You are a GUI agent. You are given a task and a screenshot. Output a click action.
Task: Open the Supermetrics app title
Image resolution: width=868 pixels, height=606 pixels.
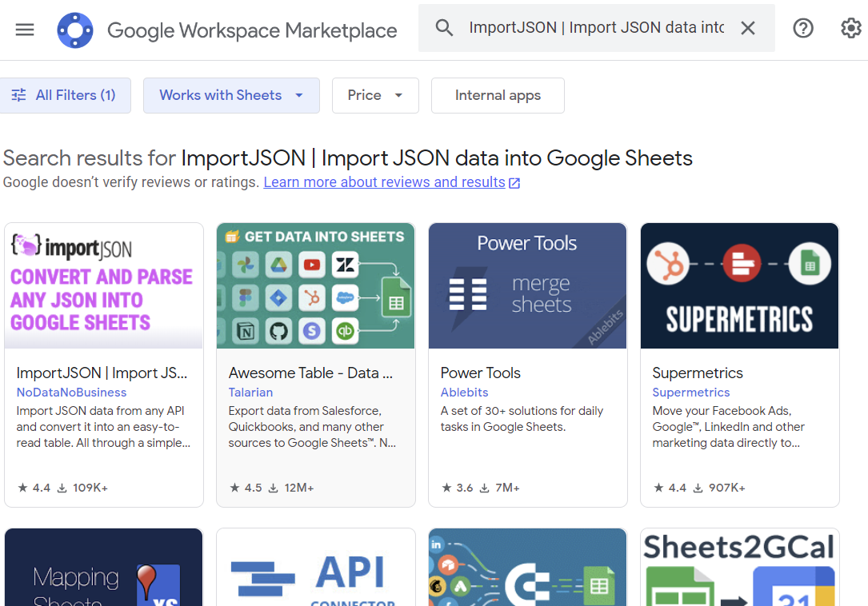[698, 373]
